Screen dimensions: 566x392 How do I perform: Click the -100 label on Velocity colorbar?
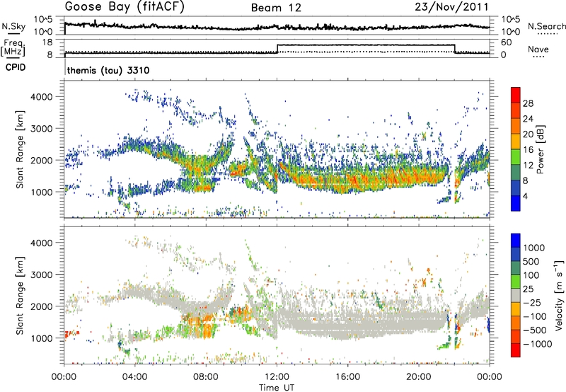(535, 316)
